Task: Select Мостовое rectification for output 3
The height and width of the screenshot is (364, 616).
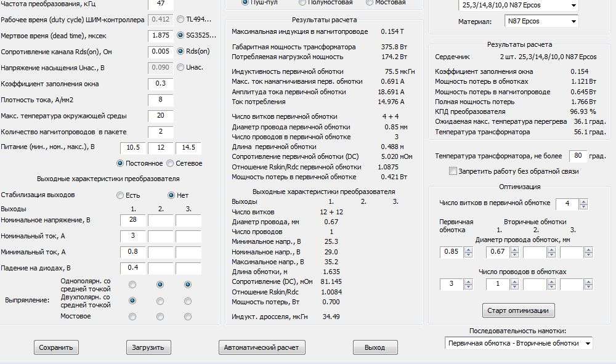Action: (x=188, y=317)
